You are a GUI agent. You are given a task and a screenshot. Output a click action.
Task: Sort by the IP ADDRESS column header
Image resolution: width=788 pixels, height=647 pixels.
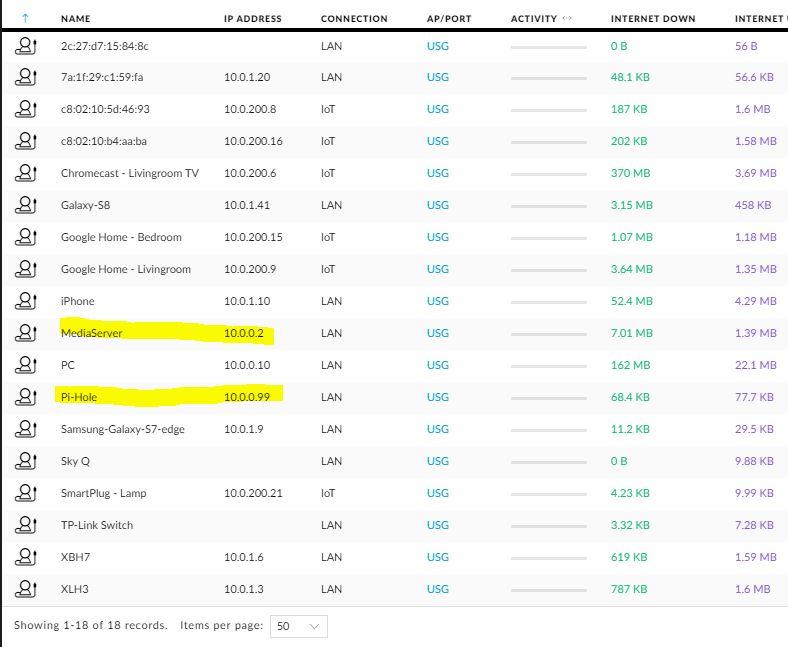[253, 19]
